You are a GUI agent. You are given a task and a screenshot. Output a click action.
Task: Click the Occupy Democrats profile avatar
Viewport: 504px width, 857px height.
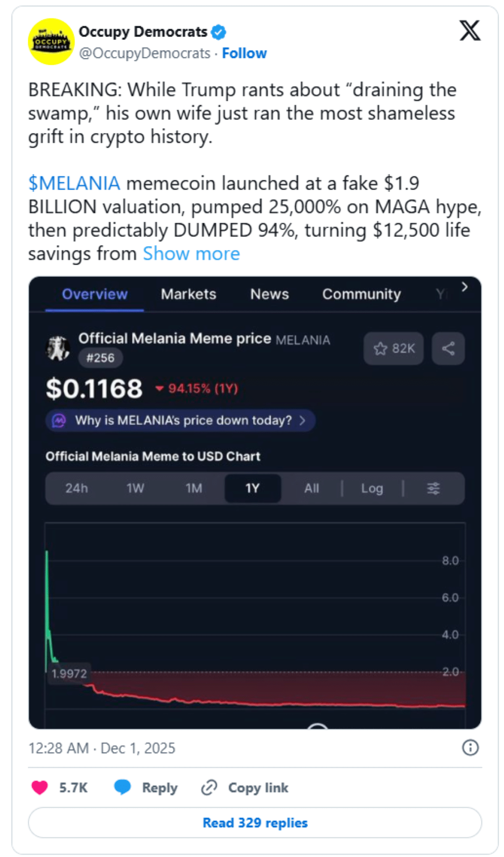[51, 42]
